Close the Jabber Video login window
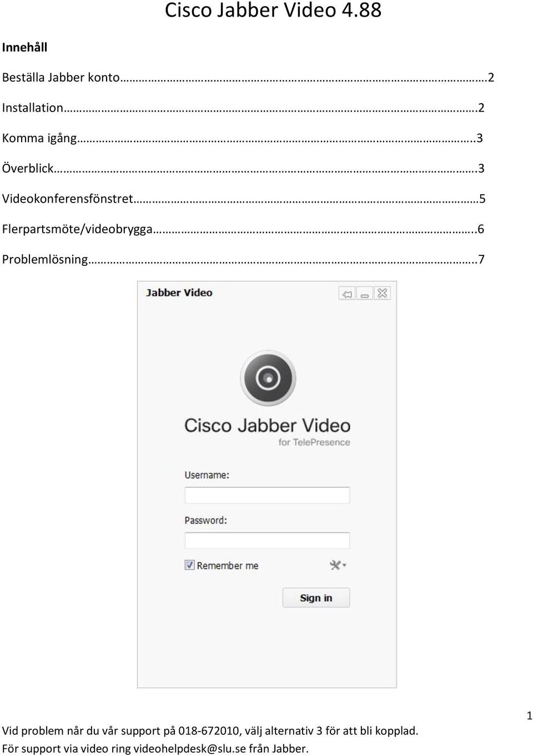The image size is (533, 756). (x=383, y=294)
